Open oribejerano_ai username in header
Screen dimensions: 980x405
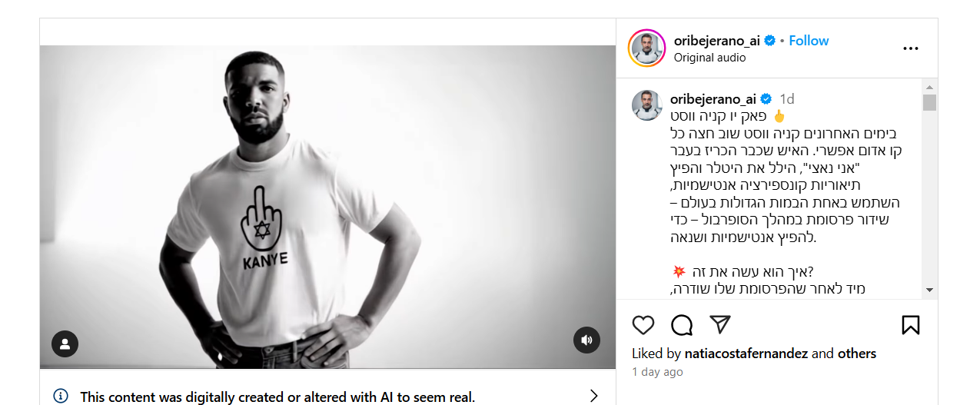(x=716, y=41)
